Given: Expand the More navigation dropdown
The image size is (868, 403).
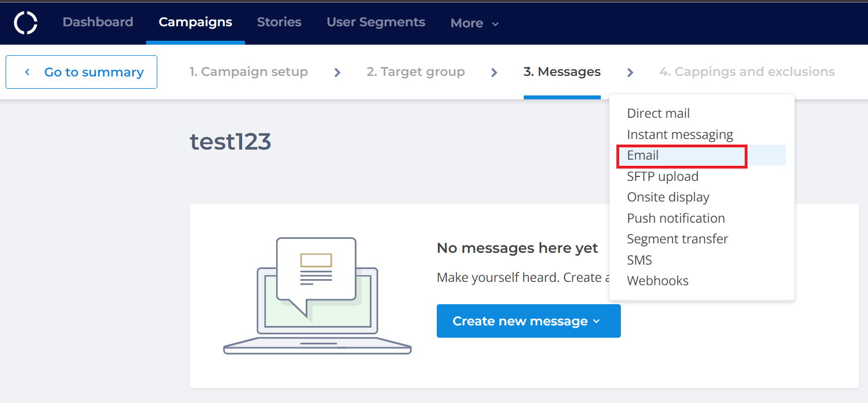Looking at the screenshot, I should [474, 23].
